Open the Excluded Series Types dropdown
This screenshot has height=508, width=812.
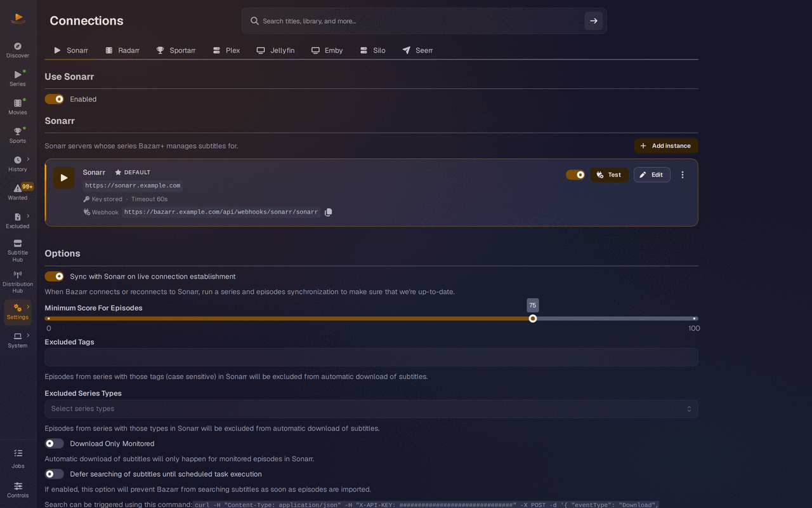point(371,409)
